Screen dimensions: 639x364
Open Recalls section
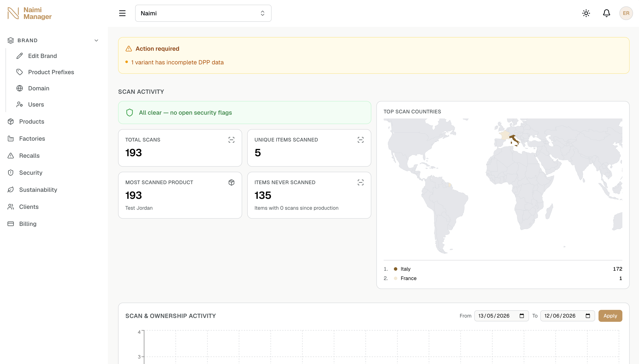pos(29,156)
